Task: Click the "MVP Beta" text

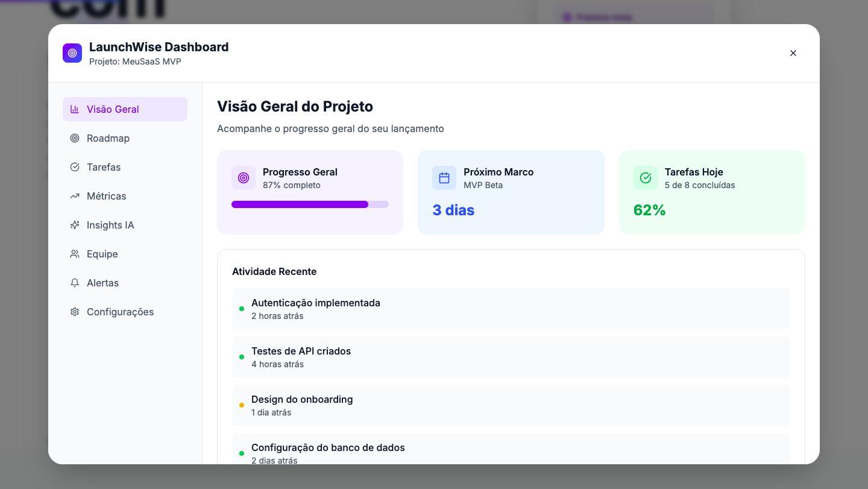Action: click(483, 185)
